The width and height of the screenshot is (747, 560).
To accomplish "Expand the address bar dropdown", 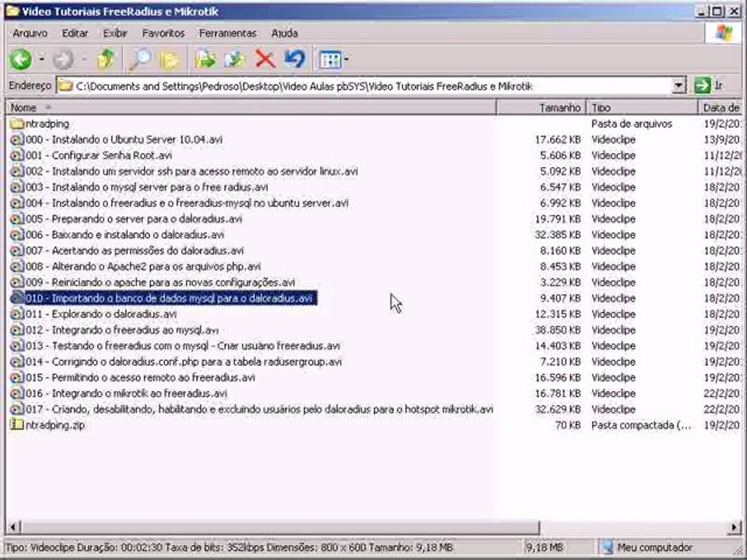I will click(x=679, y=86).
